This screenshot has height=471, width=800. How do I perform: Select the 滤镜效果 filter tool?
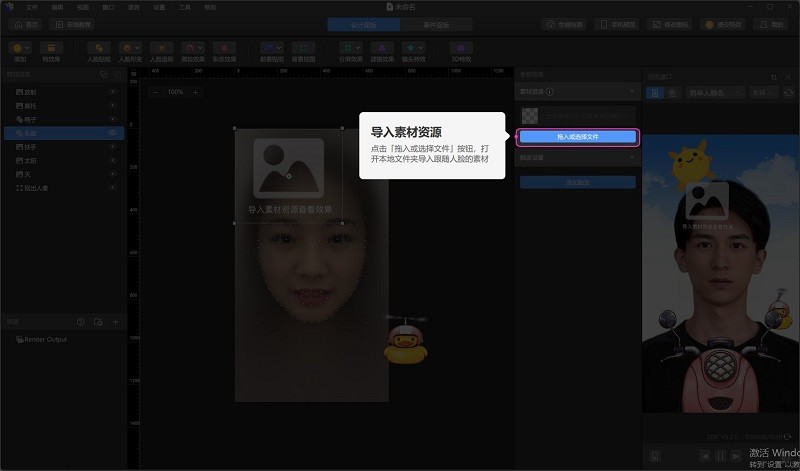point(382,51)
